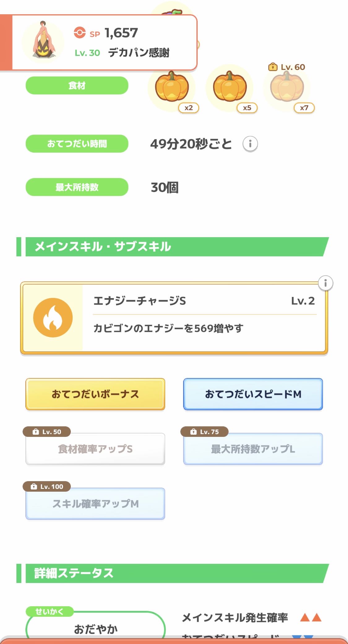
Task: Tap the second pumpkin ingredient x5
Action: pos(230,88)
